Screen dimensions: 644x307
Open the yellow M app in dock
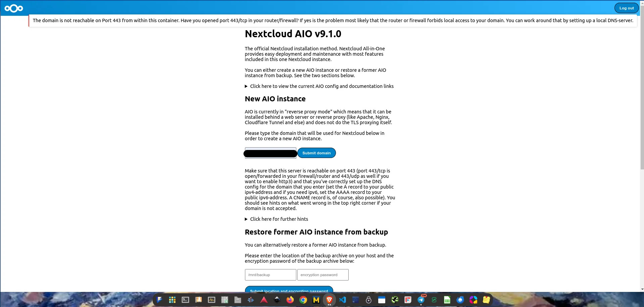(316, 300)
